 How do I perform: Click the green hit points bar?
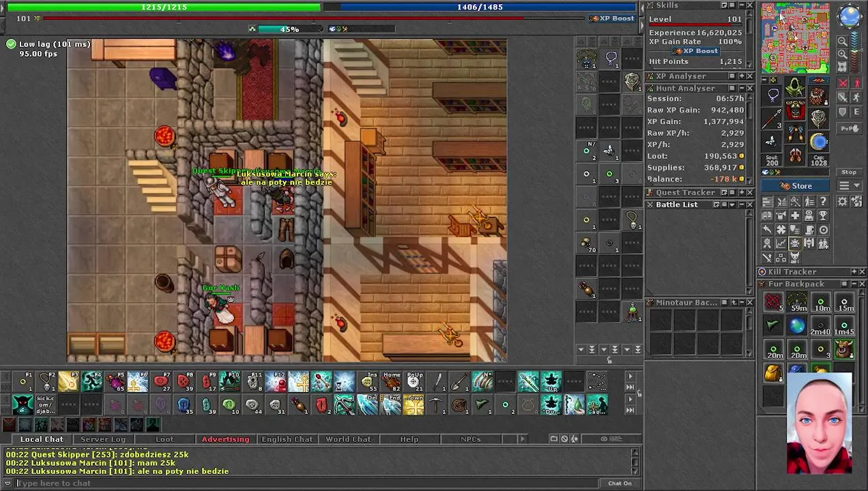[164, 7]
